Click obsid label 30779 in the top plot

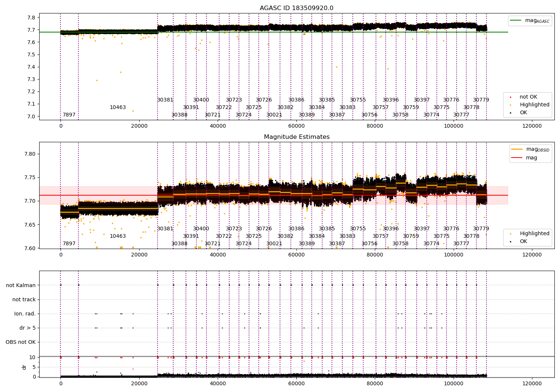[x=481, y=100]
